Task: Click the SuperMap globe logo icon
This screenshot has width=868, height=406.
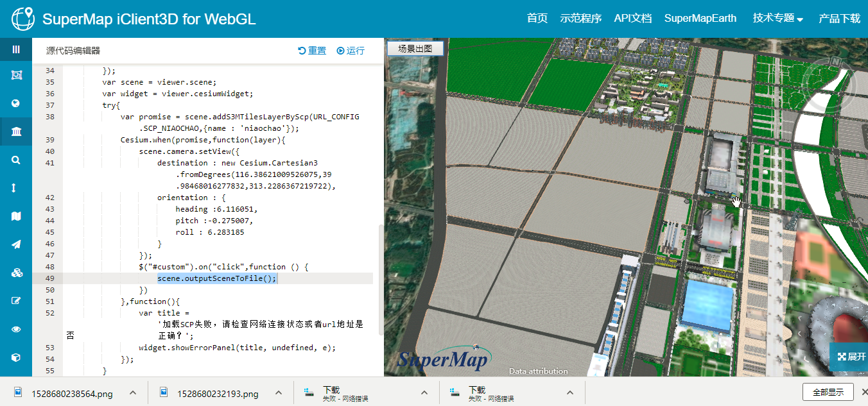Action: pyautogui.click(x=22, y=19)
